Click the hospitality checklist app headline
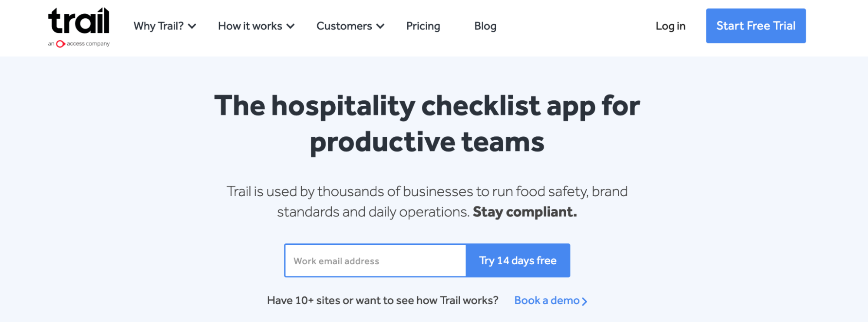 coord(427,124)
